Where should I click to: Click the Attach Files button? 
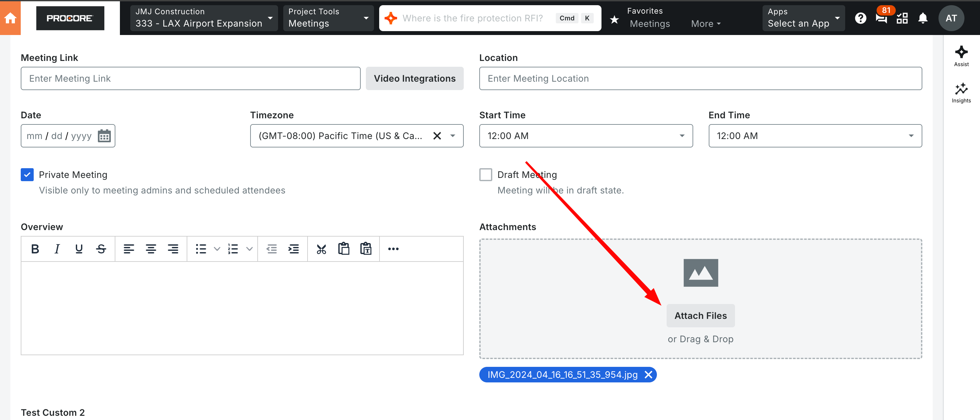click(x=700, y=315)
